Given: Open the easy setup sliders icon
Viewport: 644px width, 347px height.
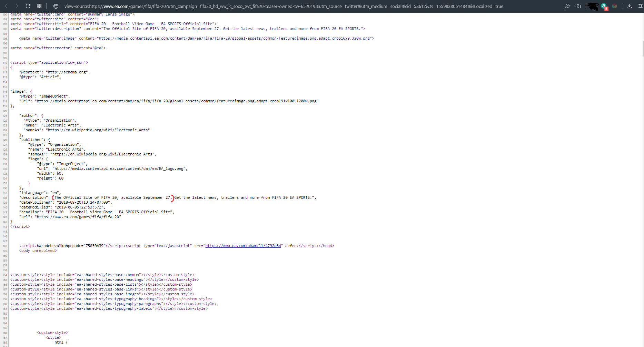Looking at the screenshot, I should 641,6.
